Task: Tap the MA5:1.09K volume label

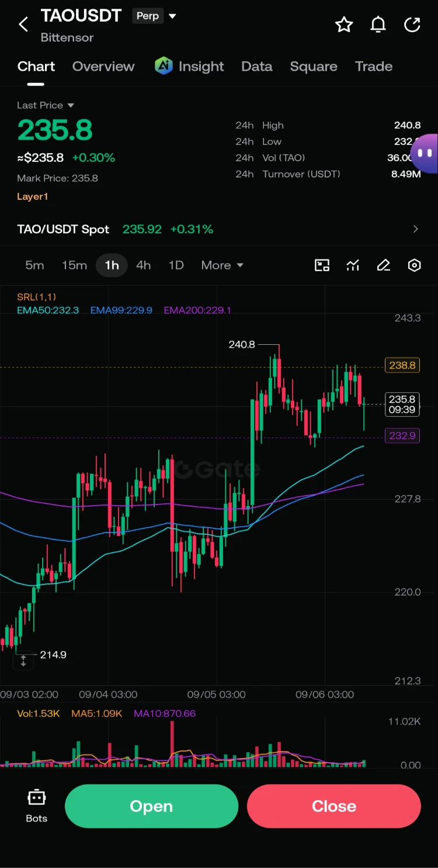Action: (97, 714)
